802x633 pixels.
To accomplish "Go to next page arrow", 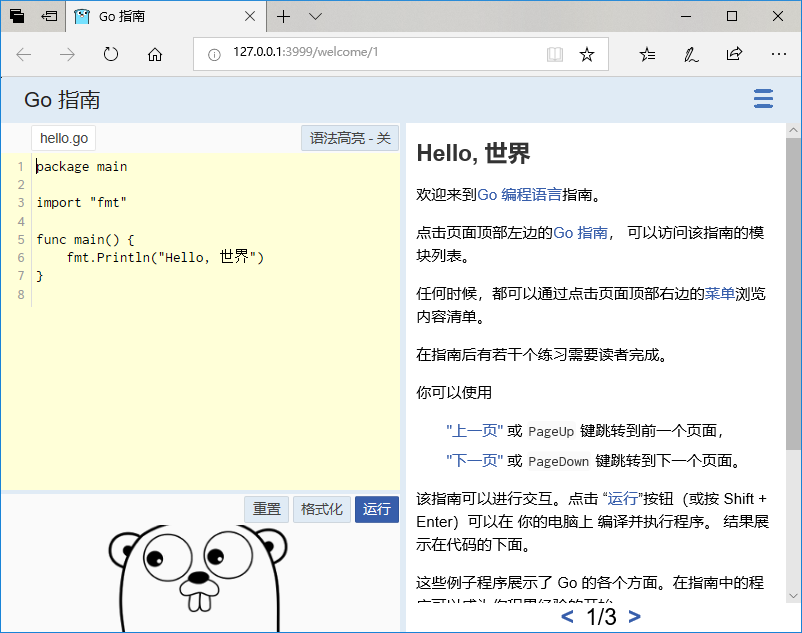I will point(634,616).
